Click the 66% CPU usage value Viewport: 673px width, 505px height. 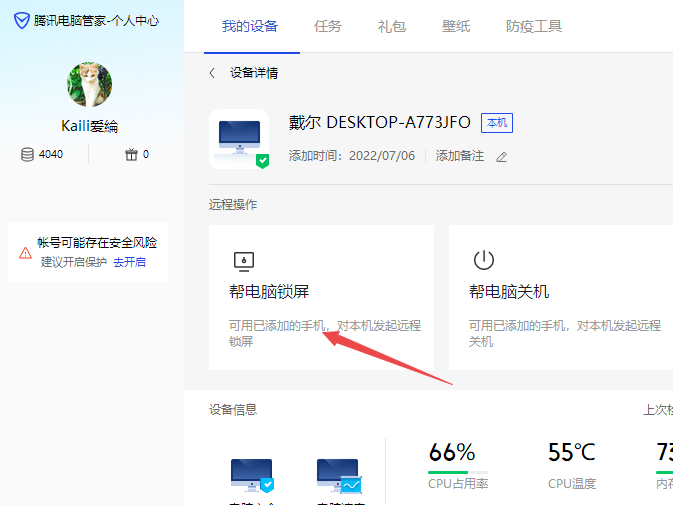[x=452, y=452]
